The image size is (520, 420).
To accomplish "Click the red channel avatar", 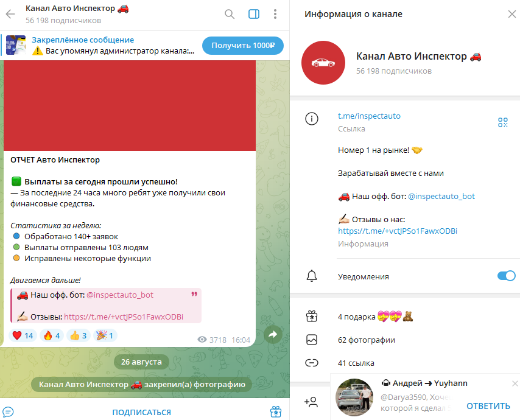I will click(323, 63).
